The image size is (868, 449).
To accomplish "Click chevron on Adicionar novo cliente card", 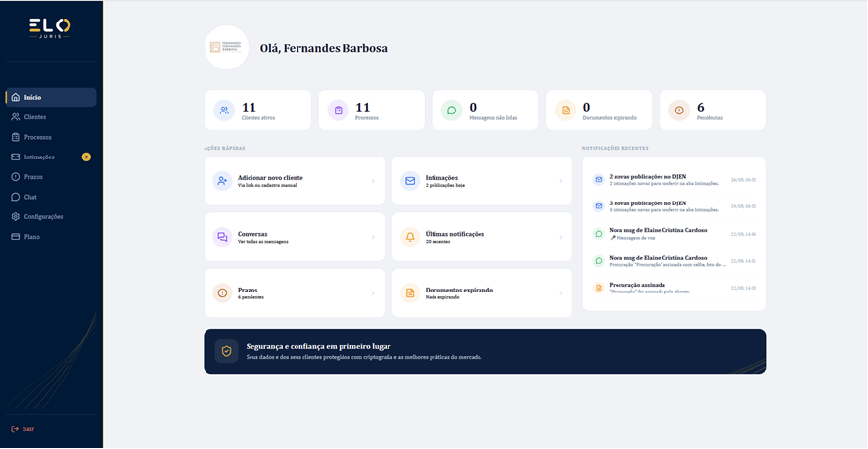I will [x=373, y=181].
